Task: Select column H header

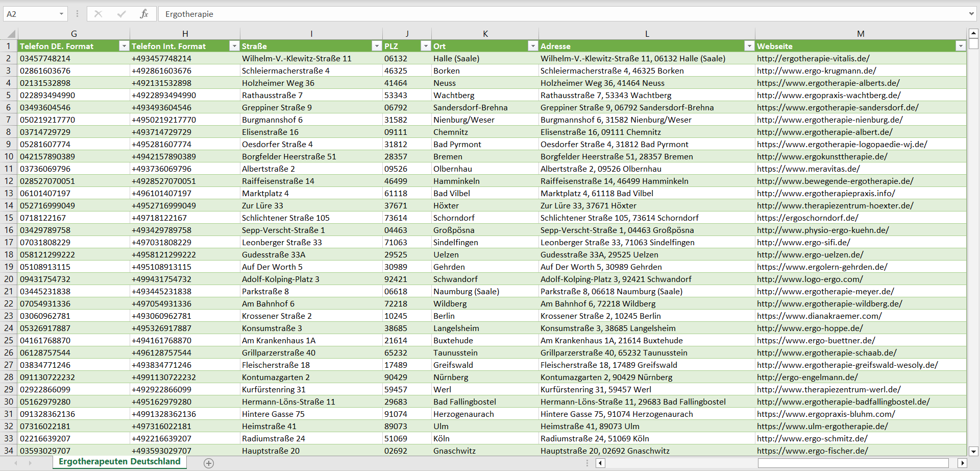Action: (x=185, y=34)
